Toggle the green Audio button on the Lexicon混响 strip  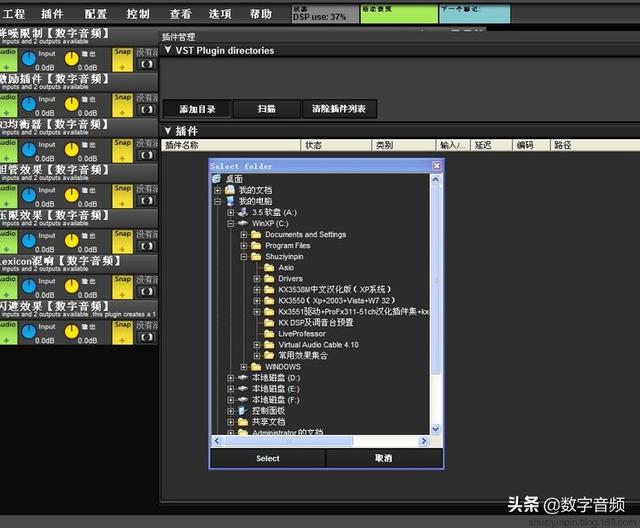8,287
